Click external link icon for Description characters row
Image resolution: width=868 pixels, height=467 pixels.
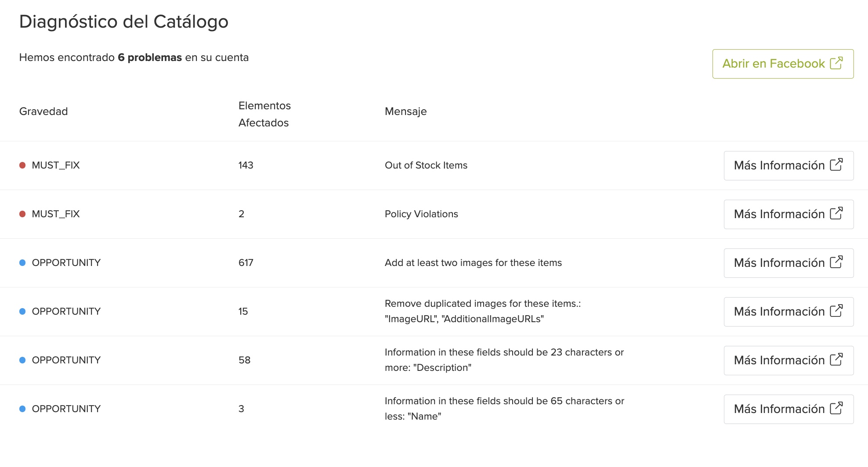click(x=836, y=360)
